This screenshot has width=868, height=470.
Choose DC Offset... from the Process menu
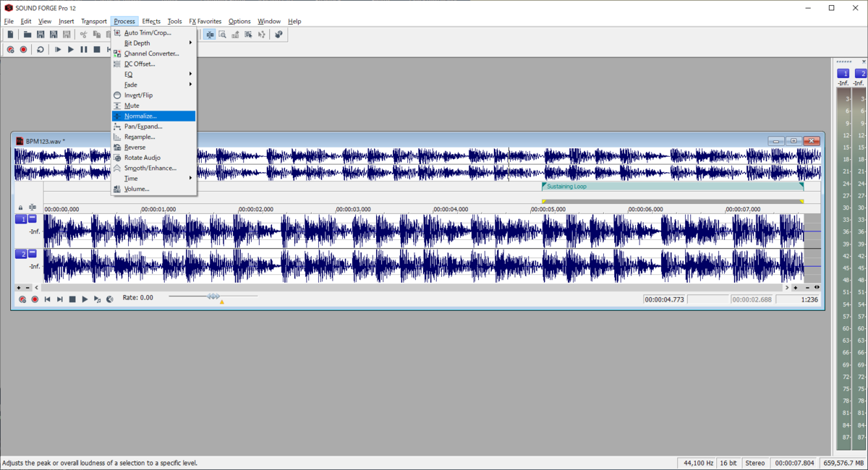pyautogui.click(x=153, y=64)
